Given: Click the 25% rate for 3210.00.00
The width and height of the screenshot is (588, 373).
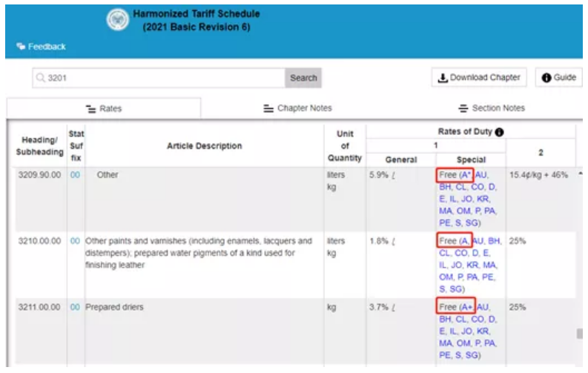Looking at the screenshot, I should (518, 241).
